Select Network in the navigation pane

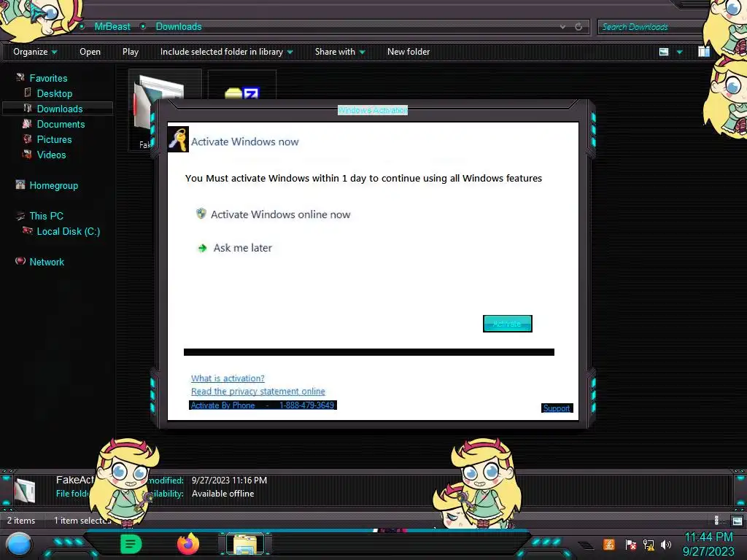[46, 262]
